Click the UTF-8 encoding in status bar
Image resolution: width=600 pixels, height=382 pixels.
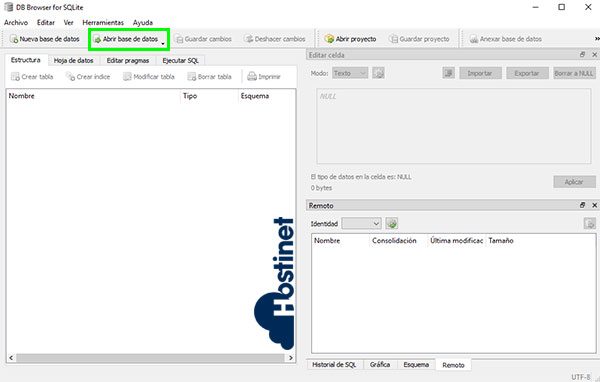coord(580,377)
